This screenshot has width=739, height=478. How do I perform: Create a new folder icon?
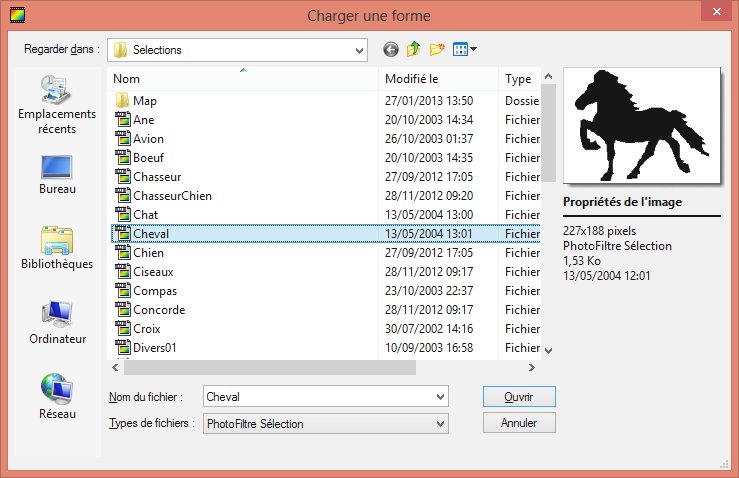[x=437, y=49]
